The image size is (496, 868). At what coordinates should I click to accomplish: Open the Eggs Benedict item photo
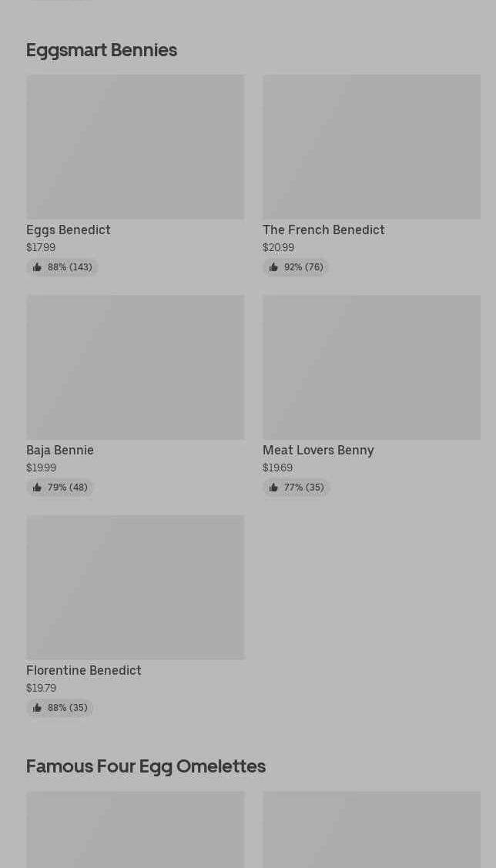135,146
